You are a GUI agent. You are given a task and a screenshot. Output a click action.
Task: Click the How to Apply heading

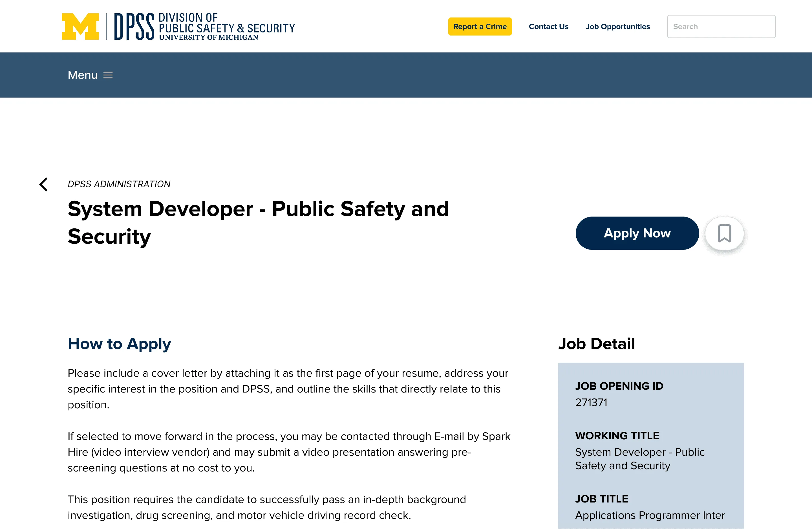coord(119,344)
